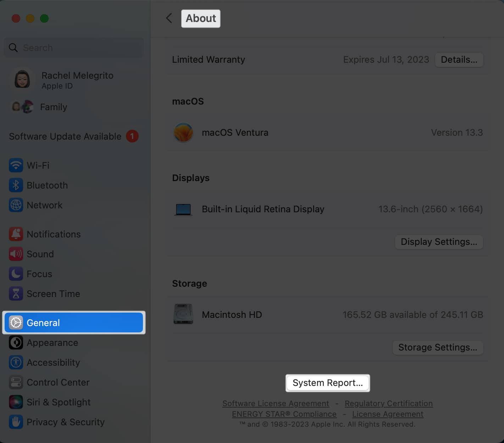Screen dimensions: 504x443
Task: Click the Macintosh HD drive icon
Action: pos(183,314)
